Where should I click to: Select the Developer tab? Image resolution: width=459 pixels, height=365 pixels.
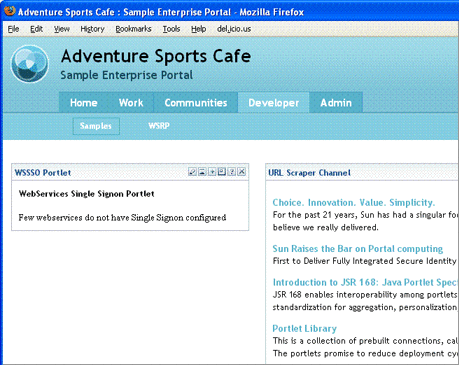pyautogui.click(x=274, y=103)
